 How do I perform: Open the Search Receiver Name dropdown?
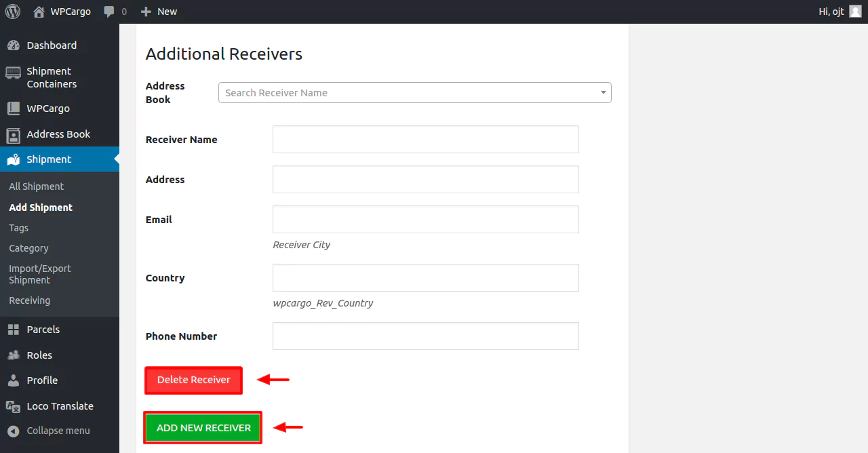click(x=414, y=93)
